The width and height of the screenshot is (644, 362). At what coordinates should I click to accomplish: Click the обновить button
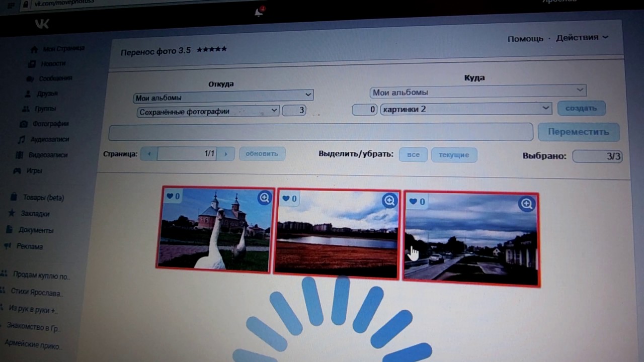point(262,154)
